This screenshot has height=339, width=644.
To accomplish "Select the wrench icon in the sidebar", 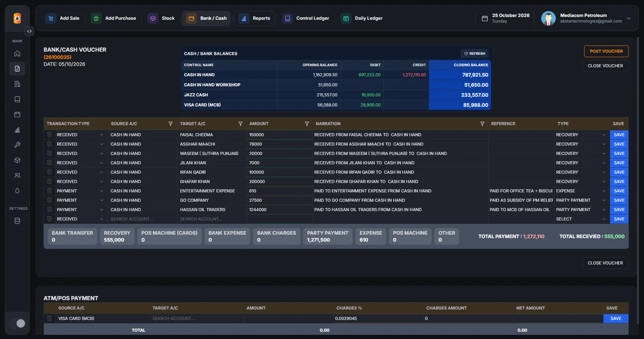I will 17,145.
